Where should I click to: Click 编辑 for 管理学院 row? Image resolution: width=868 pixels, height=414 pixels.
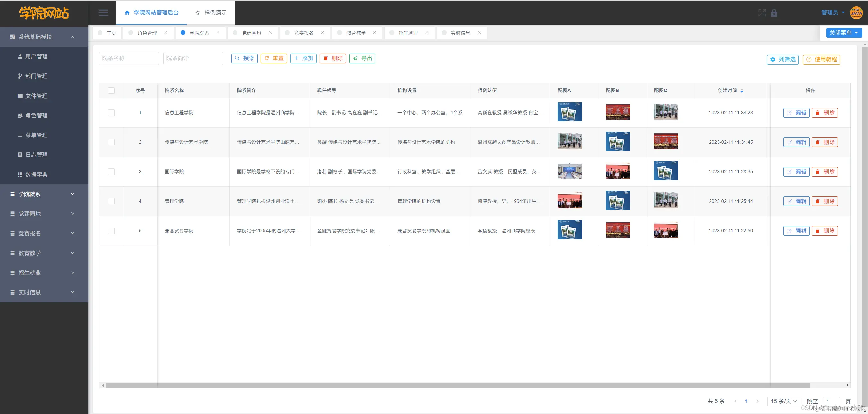[796, 201]
